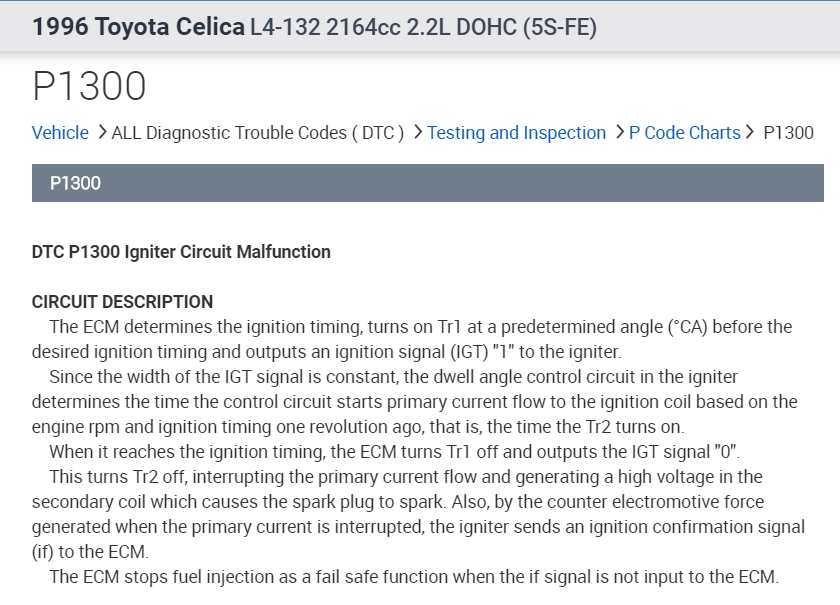Click the CIRCUIT DESCRIPTION heading

(x=122, y=302)
